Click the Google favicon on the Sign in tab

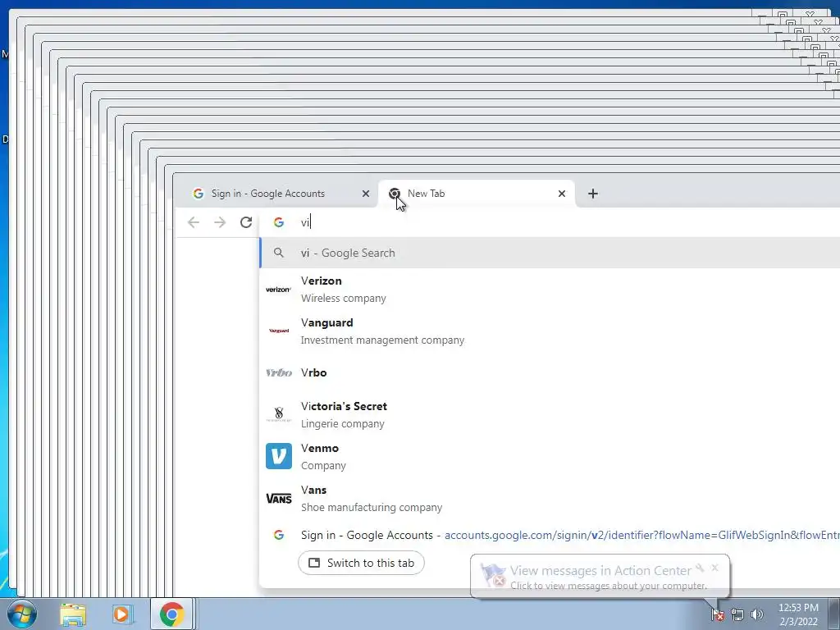199,194
